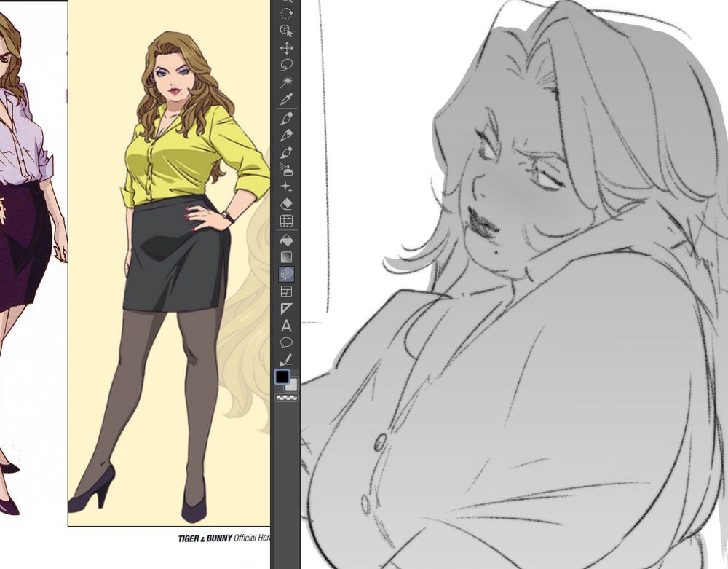Select the Correct line tool

[286, 361]
